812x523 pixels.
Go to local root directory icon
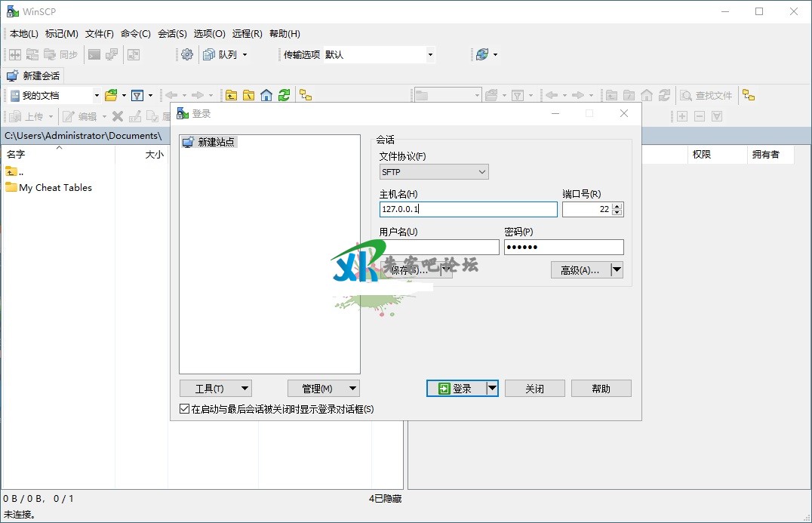pyautogui.click(x=248, y=95)
